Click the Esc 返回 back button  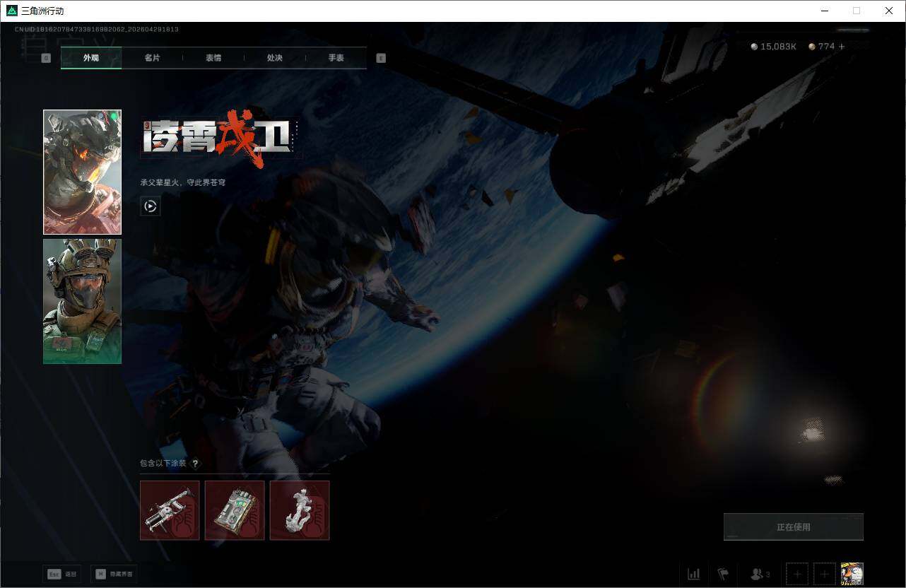pyautogui.click(x=61, y=574)
